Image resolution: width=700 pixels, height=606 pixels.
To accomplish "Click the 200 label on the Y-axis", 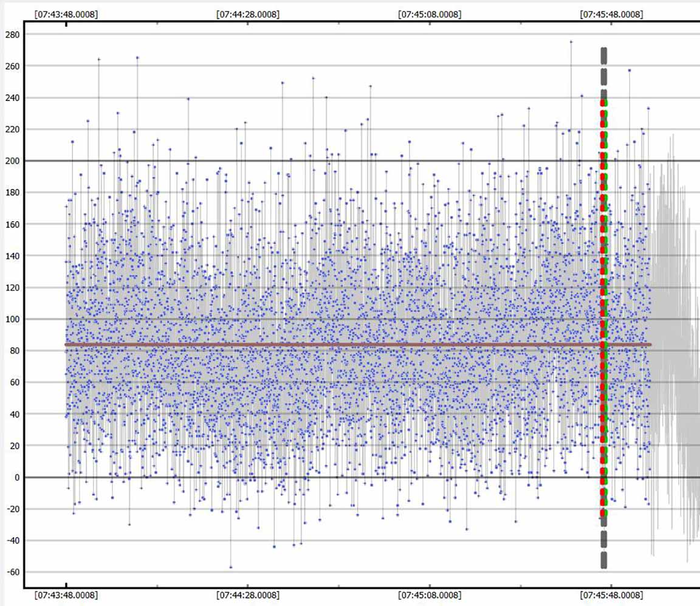I will pos(12,161).
